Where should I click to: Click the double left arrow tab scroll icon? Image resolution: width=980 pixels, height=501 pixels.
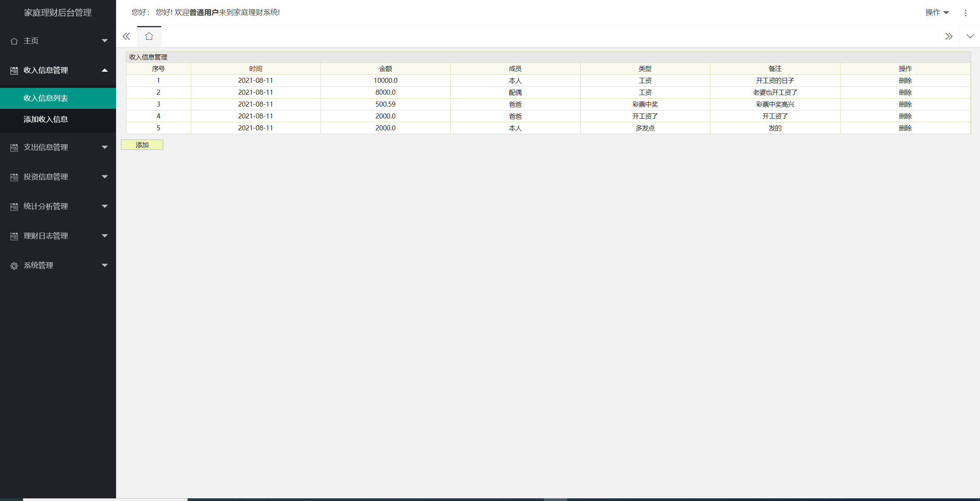tap(126, 36)
